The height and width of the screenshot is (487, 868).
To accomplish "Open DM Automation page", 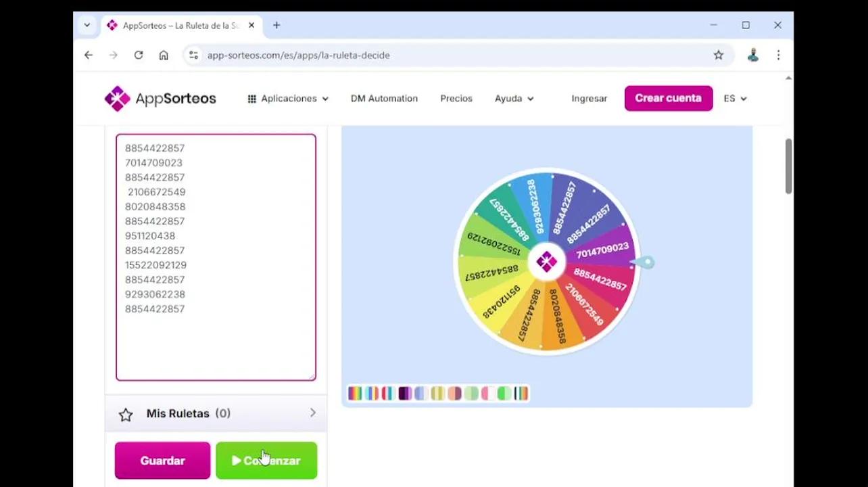I will coord(384,99).
